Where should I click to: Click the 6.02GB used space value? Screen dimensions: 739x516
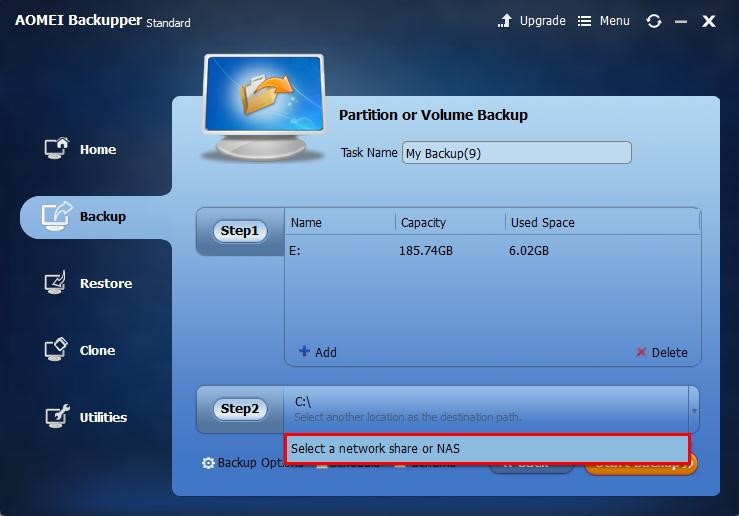pos(528,251)
